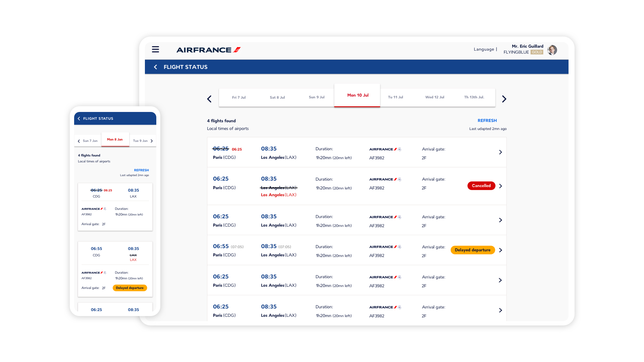Viewport: 644px width, 362px height.
Task: Select Sun 7 Jan on phone
Action: pyautogui.click(x=90, y=141)
